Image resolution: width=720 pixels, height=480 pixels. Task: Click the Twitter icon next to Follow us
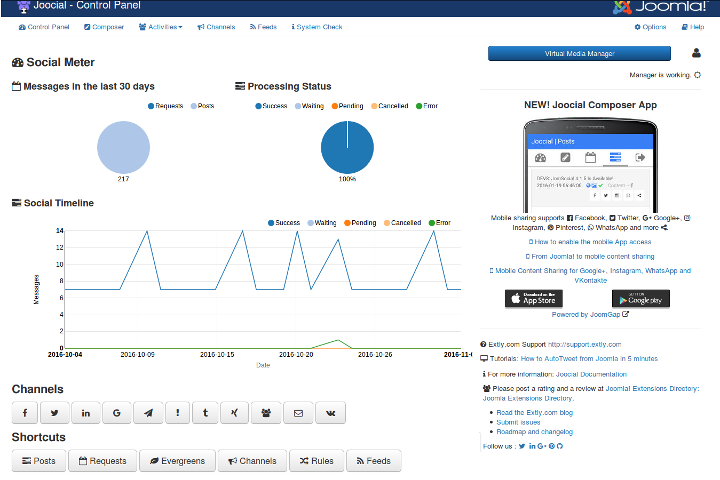click(522, 446)
